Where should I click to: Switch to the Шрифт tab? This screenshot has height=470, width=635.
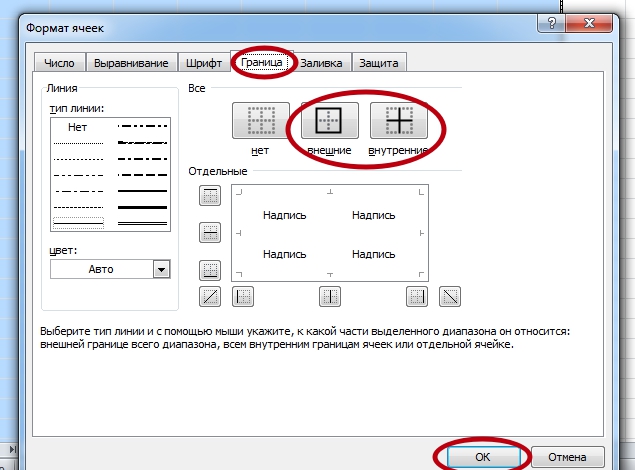(x=204, y=63)
